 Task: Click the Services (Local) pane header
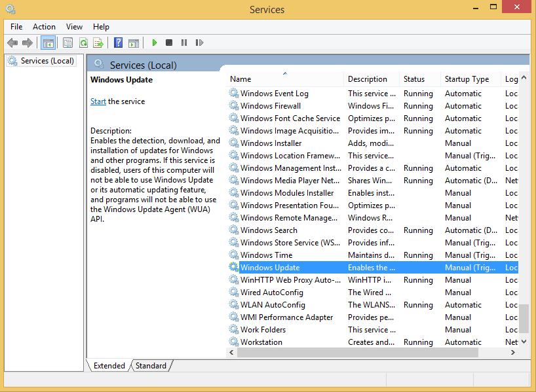[x=144, y=65]
